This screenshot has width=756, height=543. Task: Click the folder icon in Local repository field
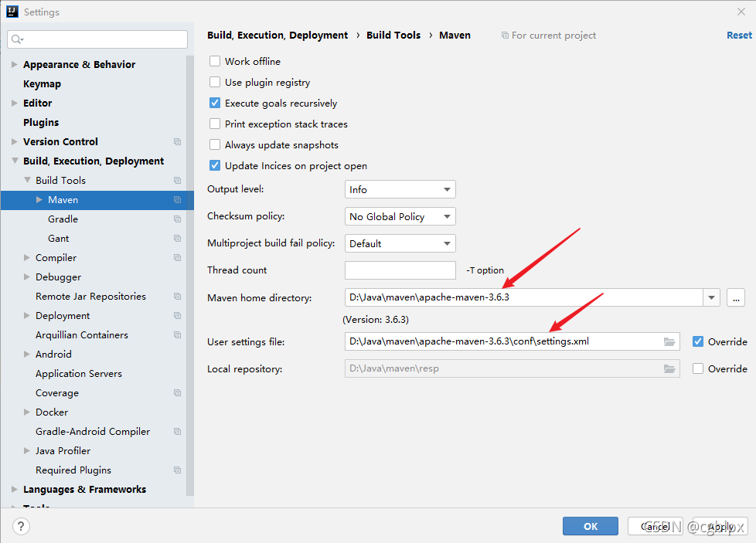click(x=669, y=368)
